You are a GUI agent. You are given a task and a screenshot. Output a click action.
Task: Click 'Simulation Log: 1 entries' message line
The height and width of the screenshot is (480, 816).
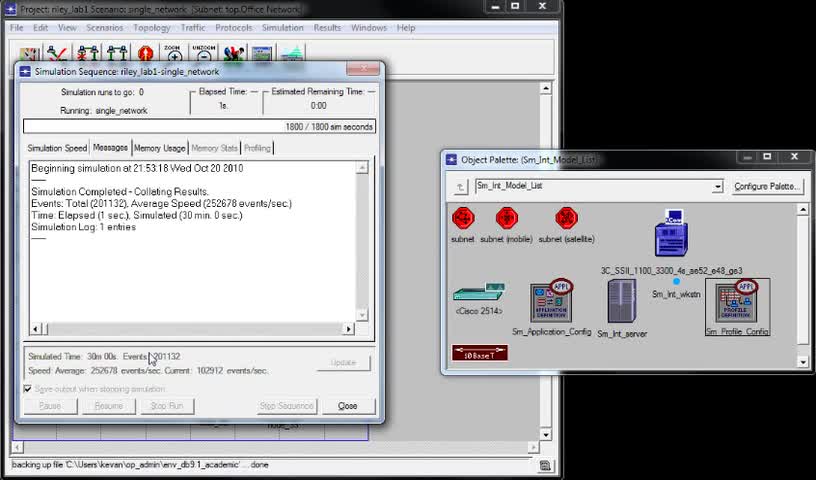pos(83,227)
